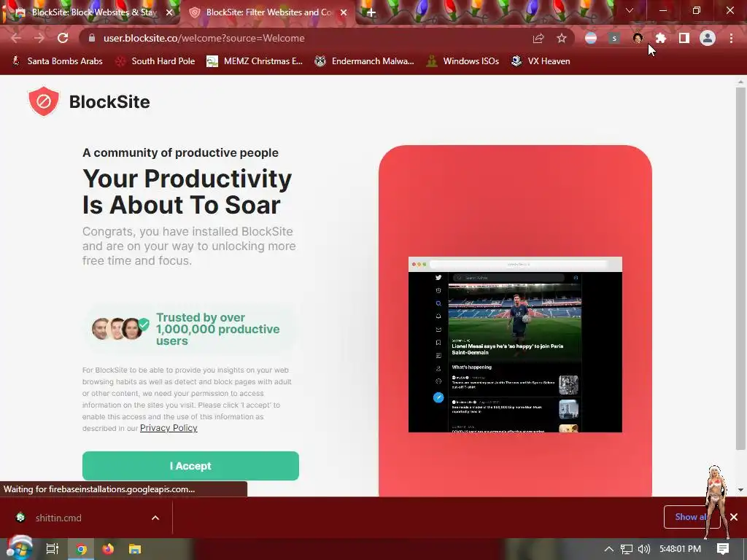The image size is (747, 560).
Task: Open Task View on taskbar
Action: 53,549
